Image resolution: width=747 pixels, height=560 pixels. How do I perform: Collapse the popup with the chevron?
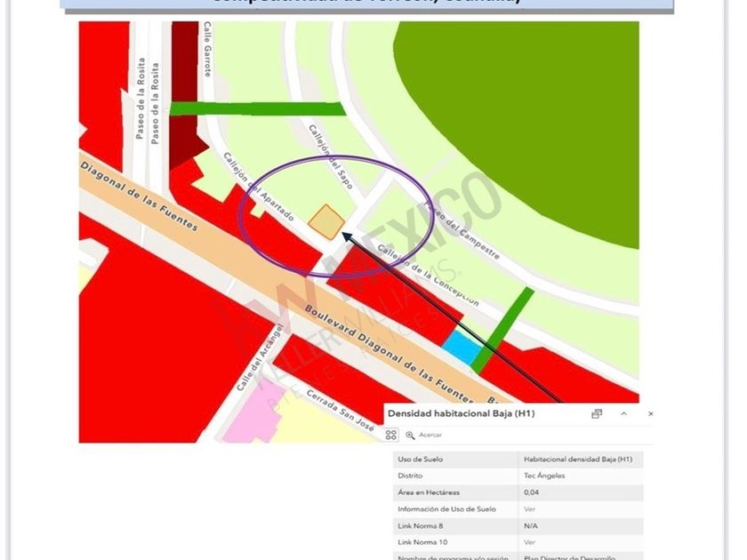click(623, 414)
